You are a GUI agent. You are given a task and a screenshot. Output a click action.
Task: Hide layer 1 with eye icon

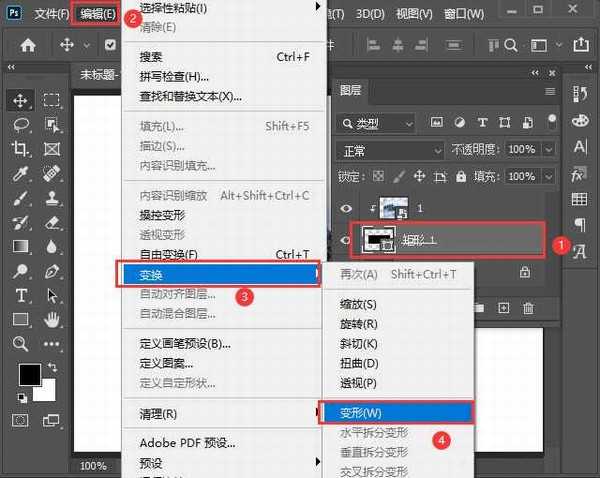(x=349, y=209)
